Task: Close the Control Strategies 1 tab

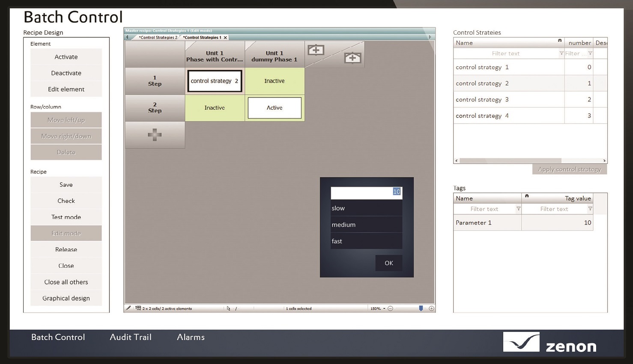Action: click(225, 38)
